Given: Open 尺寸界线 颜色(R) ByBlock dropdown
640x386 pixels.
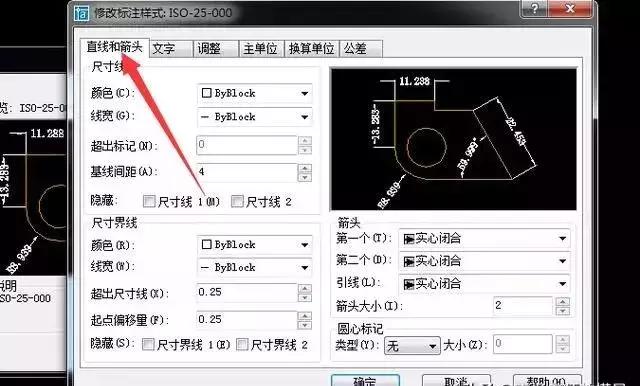Looking at the screenshot, I should coord(255,245).
